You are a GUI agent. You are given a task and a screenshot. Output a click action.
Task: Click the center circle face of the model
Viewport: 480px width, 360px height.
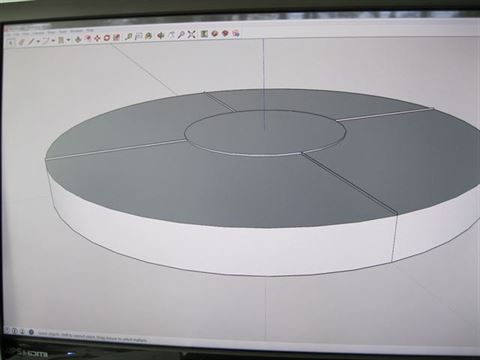265,133
